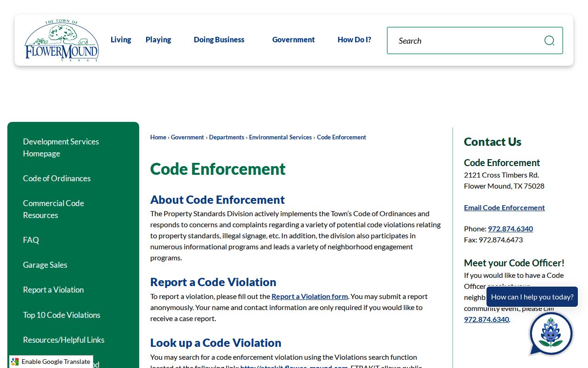The image size is (588, 368).
Task: Open Garage Sales sidebar link
Action: tap(45, 265)
